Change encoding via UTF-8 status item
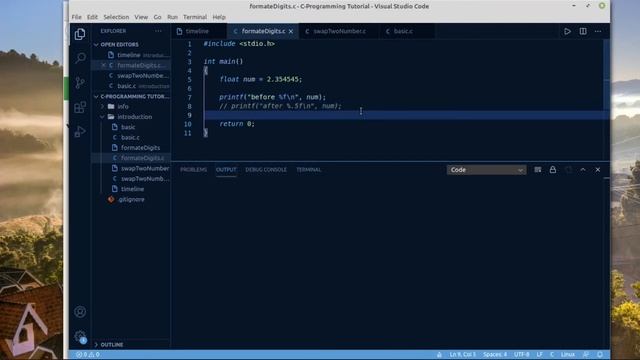The height and width of the screenshot is (360, 640). (521, 355)
